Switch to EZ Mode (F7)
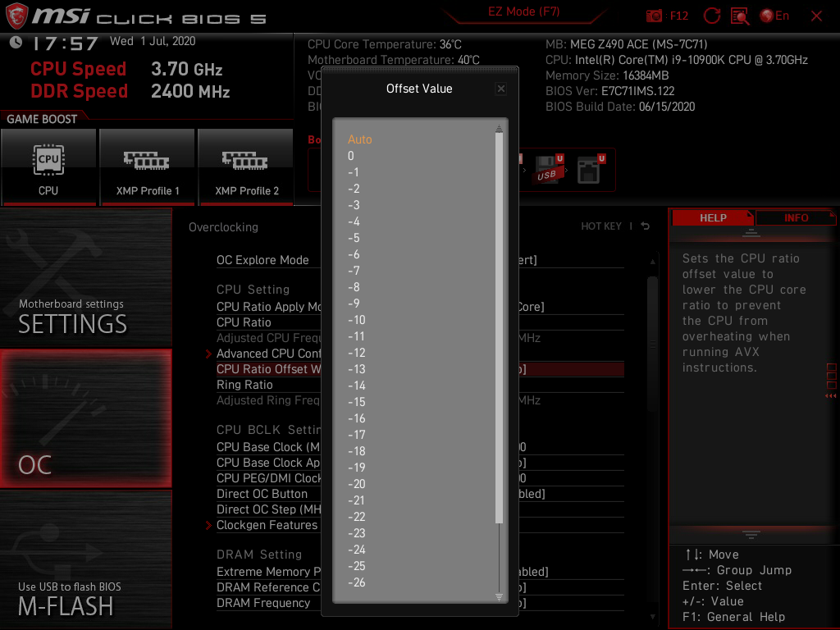This screenshot has width=840, height=630. (x=523, y=11)
